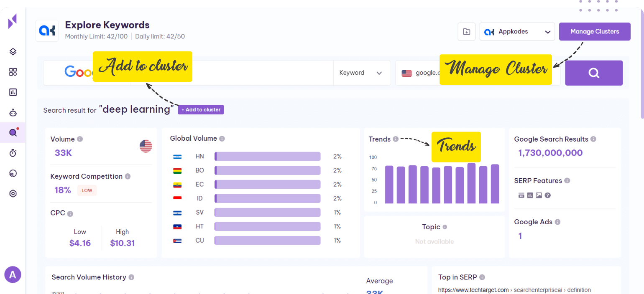
Task: Click the layers icon in sidebar
Action: [13, 52]
